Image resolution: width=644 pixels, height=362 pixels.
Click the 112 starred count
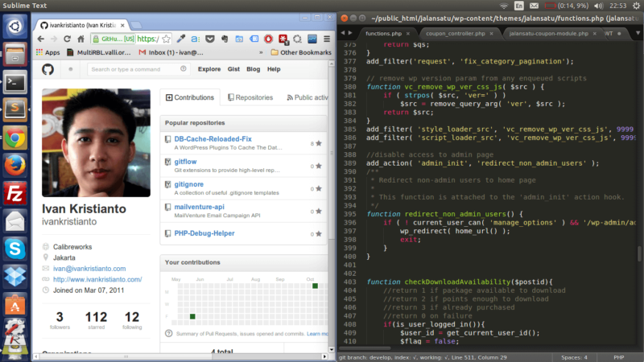[x=96, y=320]
